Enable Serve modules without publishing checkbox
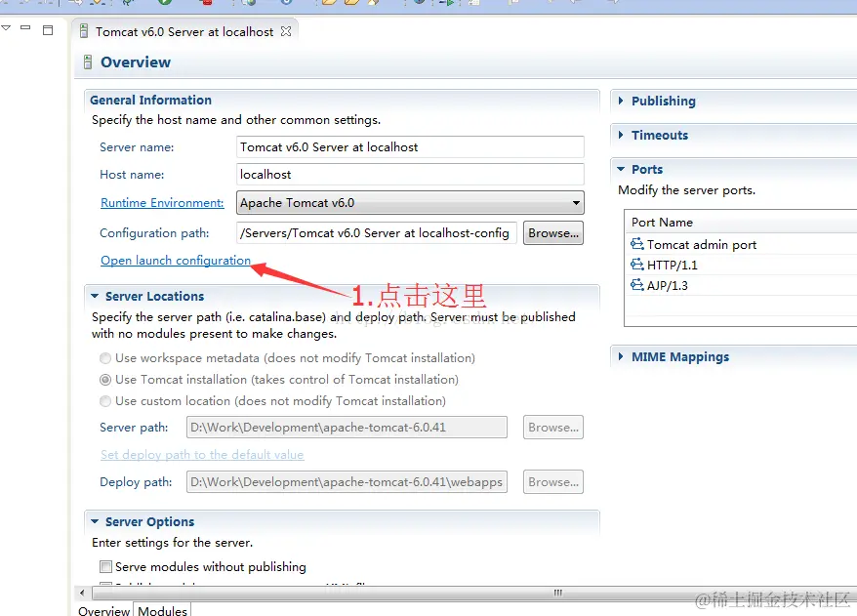This screenshot has height=616, width=857. coord(106,566)
